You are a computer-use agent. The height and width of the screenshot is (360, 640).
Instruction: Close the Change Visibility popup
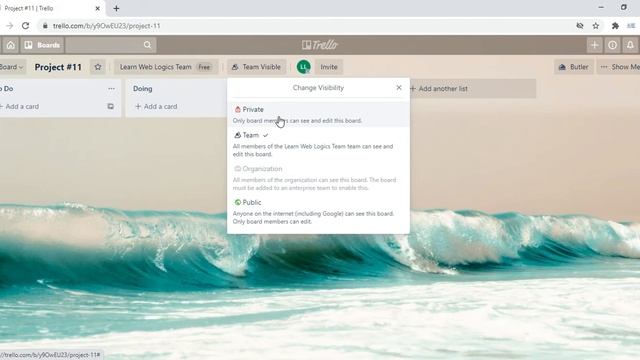pyautogui.click(x=399, y=88)
